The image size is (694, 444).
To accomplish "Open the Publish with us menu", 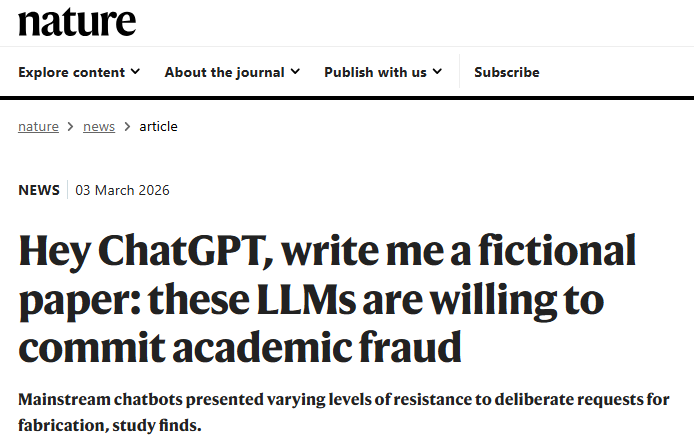I will (375, 72).
